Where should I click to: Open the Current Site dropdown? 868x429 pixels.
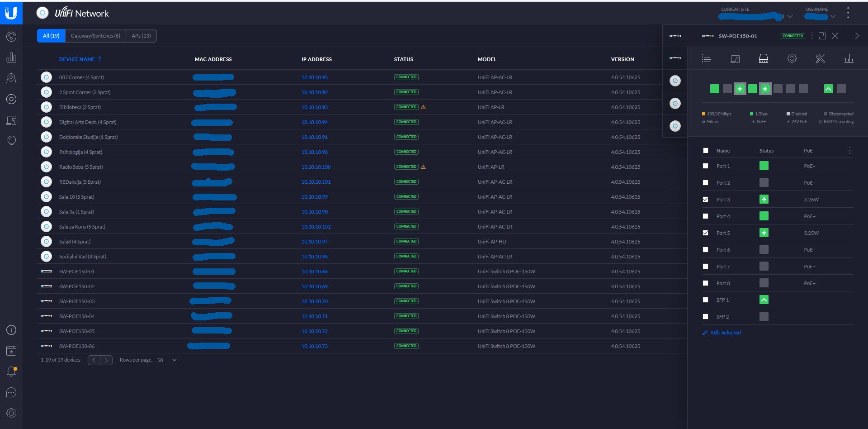pyautogui.click(x=755, y=16)
